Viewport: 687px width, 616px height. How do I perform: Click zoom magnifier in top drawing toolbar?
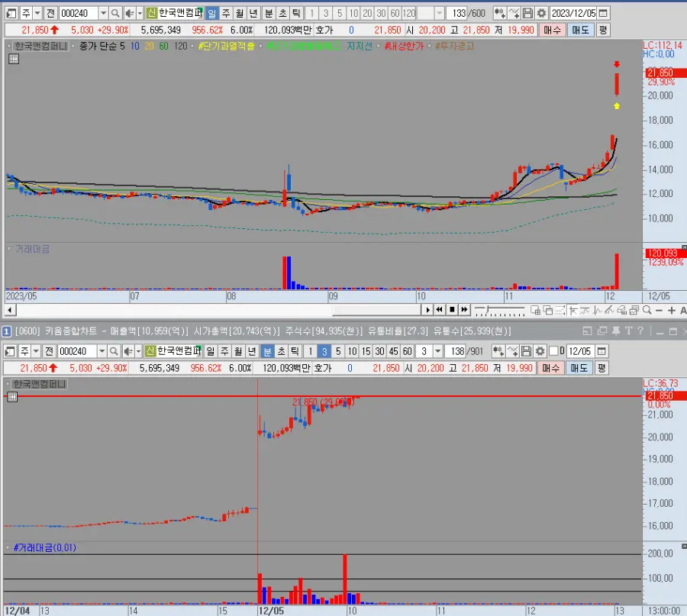click(647, 310)
